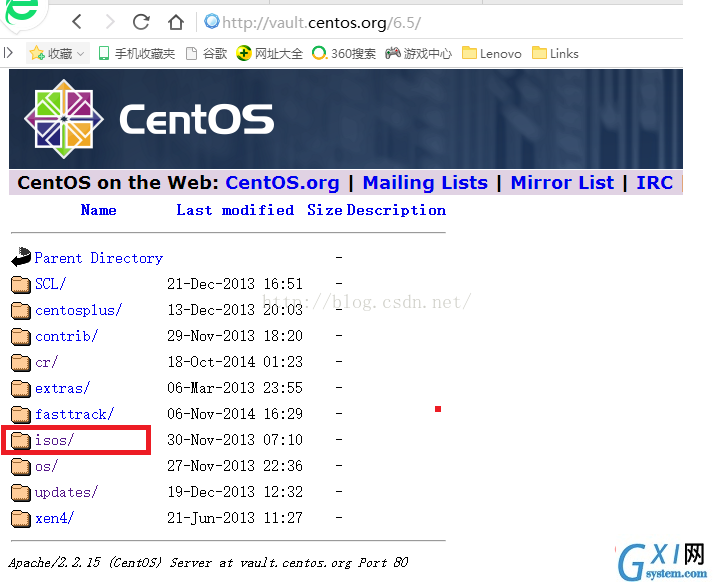Open the cr/ directory link

point(46,362)
